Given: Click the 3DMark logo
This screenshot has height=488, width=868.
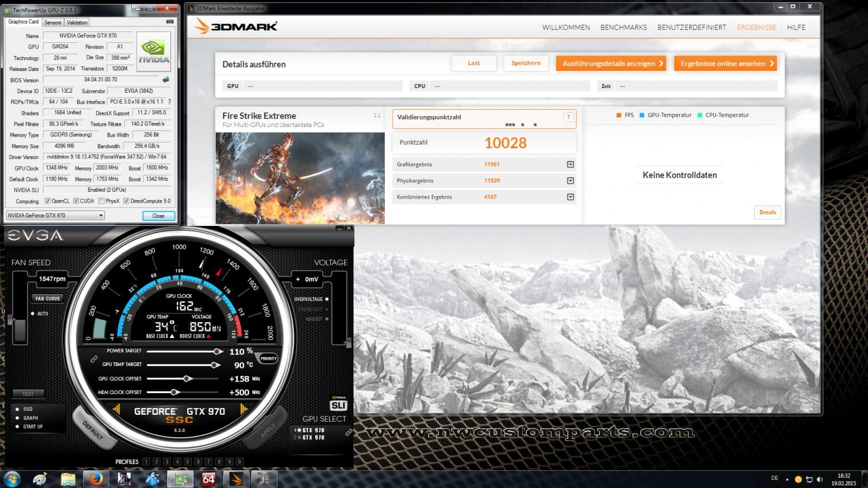Looking at the screenshot, I should (x=236, y=26).
